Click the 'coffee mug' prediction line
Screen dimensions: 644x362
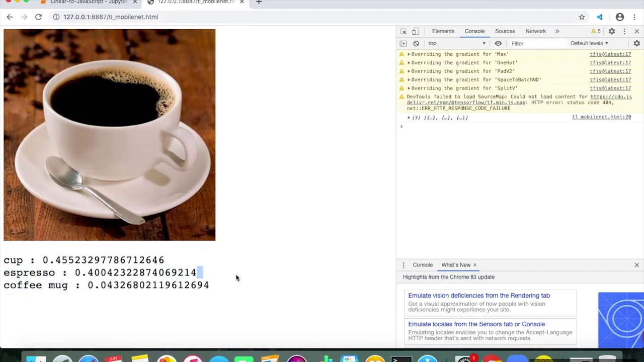106,285
